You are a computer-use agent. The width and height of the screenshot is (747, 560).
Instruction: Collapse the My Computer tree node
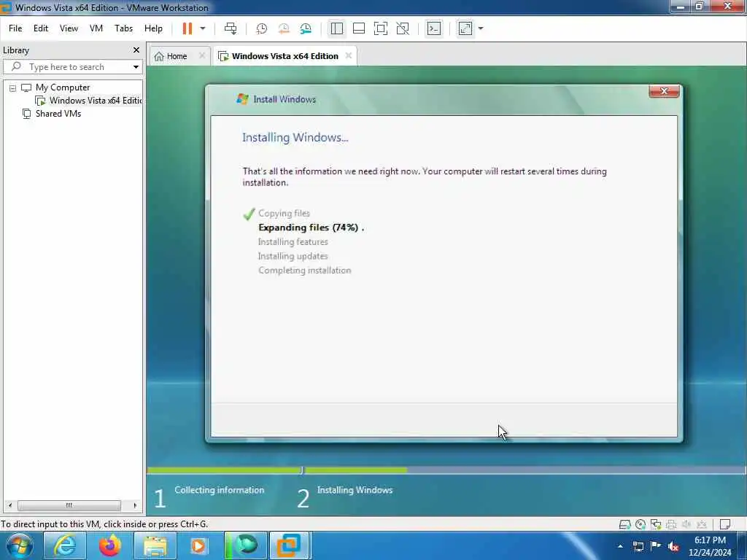[x=13, y=88]
